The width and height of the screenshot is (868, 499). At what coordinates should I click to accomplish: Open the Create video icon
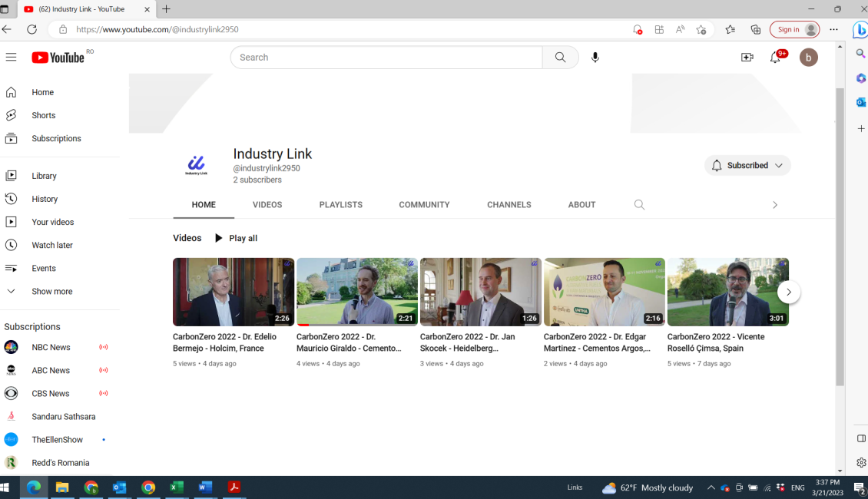747,58
